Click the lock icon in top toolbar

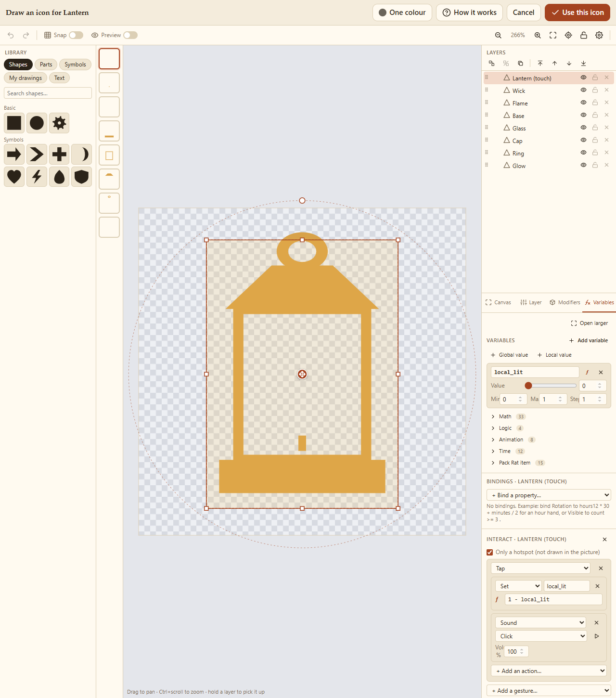(584, 35)
